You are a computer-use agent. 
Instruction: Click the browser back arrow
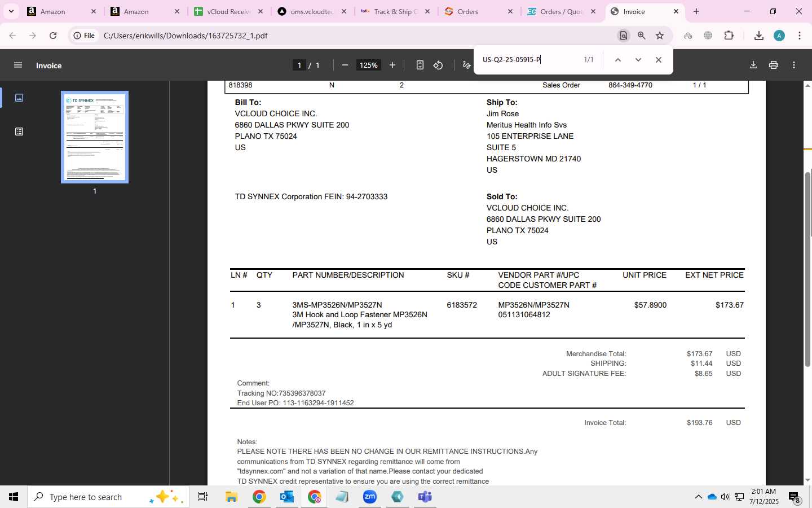click(x=12, y=36)
